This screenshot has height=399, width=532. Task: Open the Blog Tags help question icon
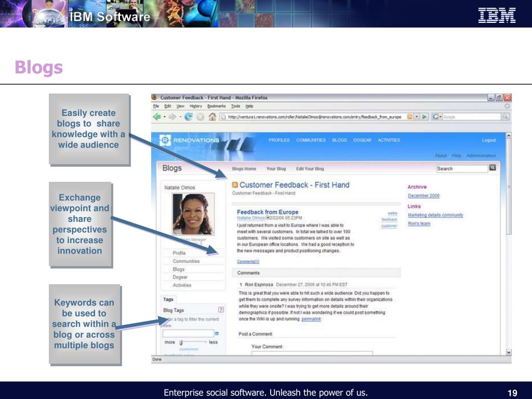[x=221, y=310]
